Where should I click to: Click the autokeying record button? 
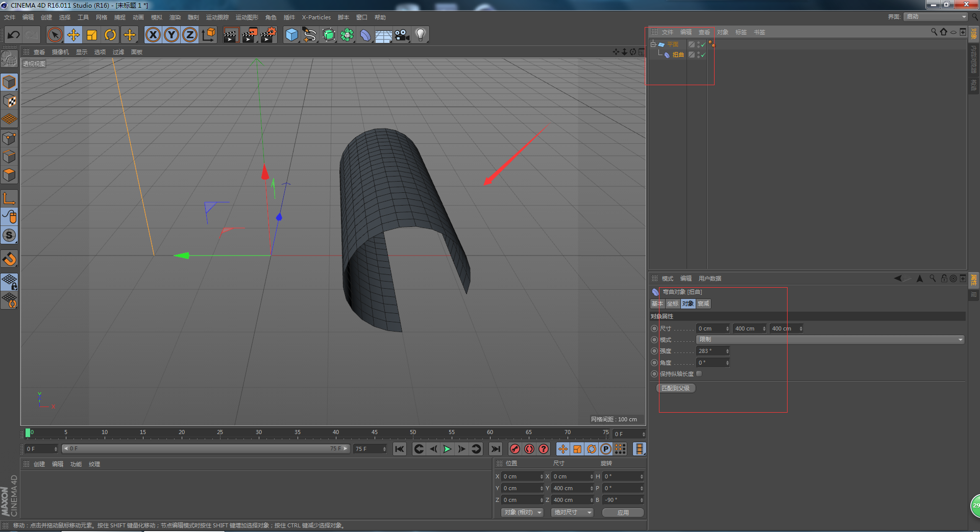[x=529, y=449]
